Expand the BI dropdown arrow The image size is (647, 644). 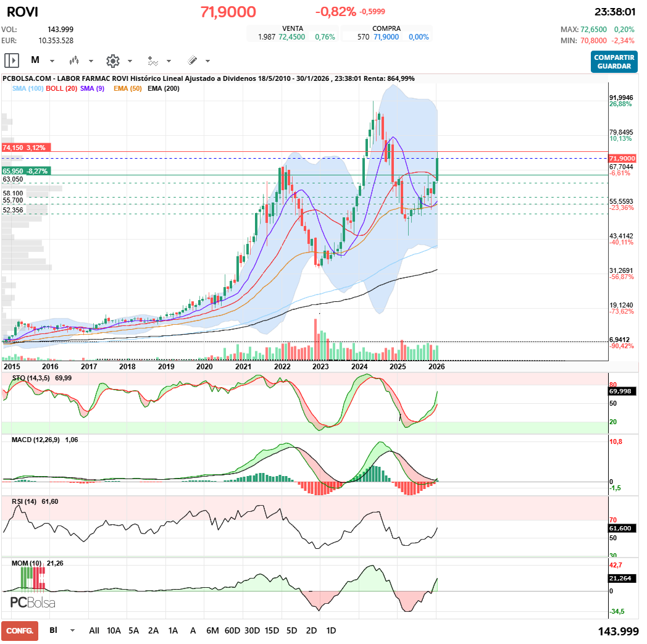click(x=73, y=631)
